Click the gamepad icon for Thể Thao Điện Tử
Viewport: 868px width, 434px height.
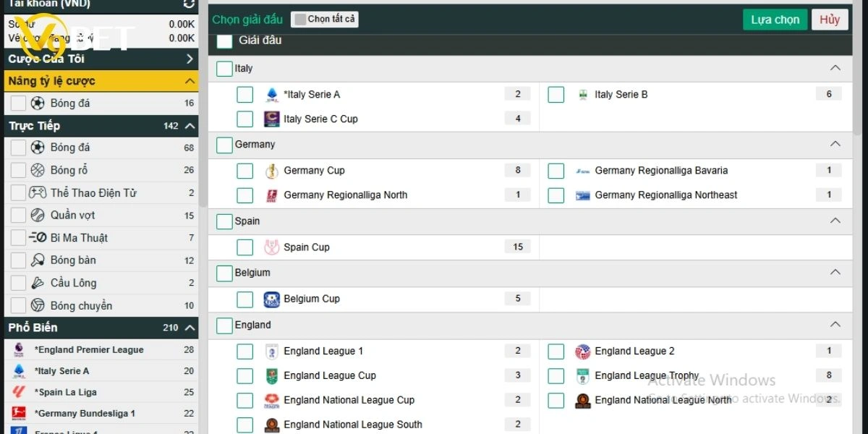(38, 192)
